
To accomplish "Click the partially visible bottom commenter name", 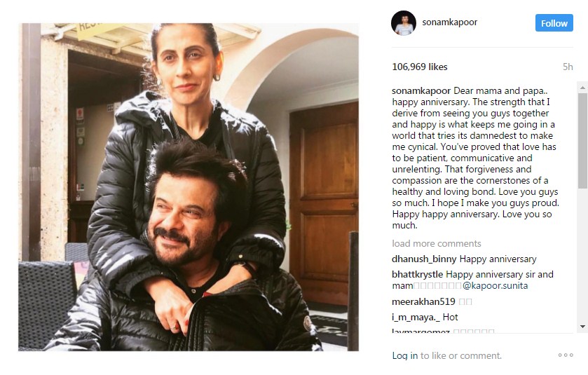I will 421,331.
